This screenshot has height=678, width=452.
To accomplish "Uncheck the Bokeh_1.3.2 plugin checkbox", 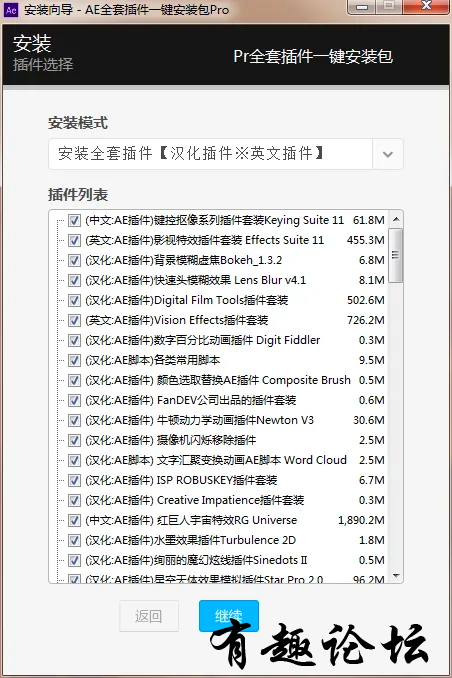I will pos(74,260).
